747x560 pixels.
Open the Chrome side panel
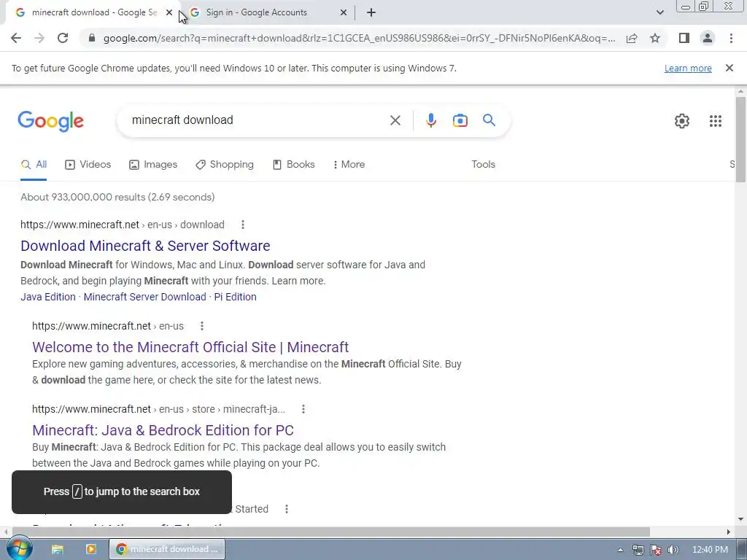[x=684, y=38]
